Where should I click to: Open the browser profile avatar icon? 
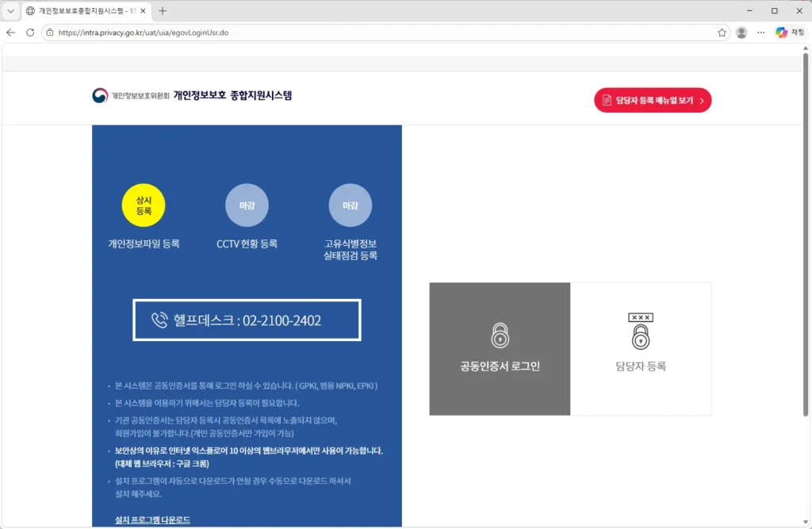coord(741,33)
